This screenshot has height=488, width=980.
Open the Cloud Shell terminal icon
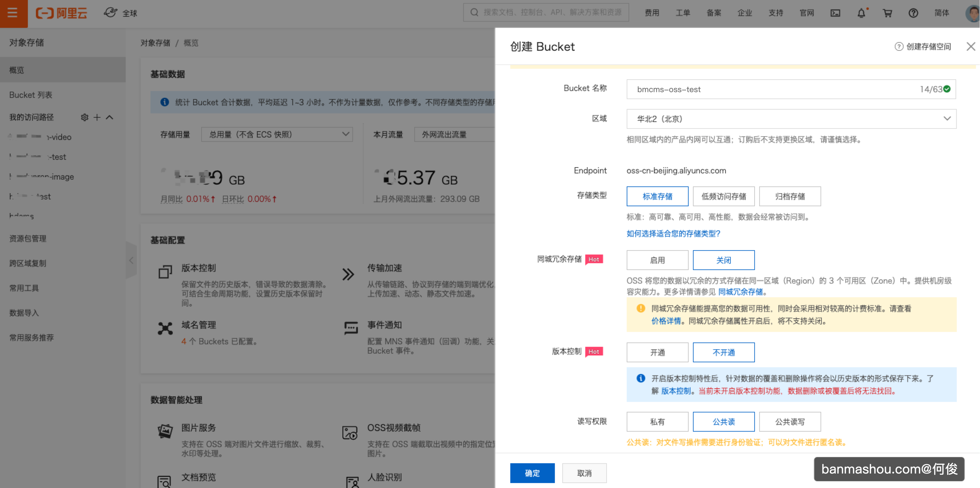click(835, 13)
